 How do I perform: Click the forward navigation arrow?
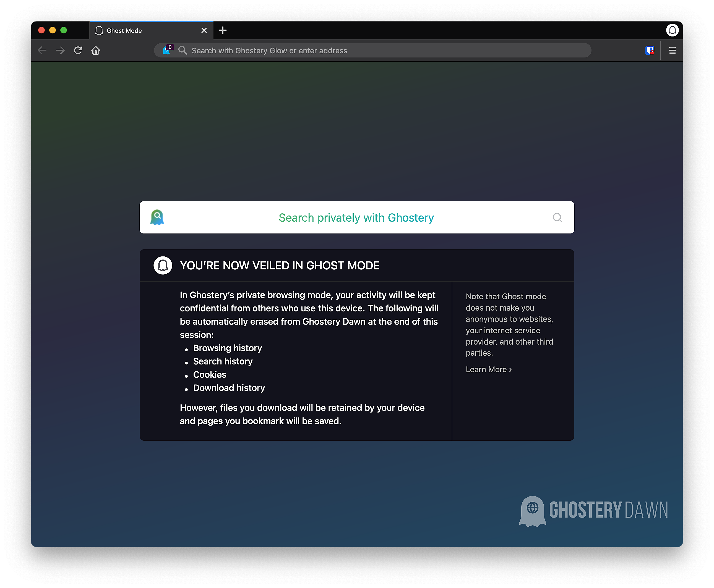(x=60, y=51)
